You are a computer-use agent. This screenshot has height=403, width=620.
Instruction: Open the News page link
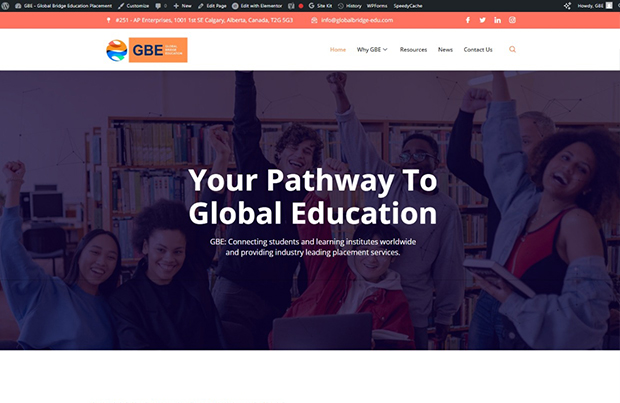(x=445, y=49)
